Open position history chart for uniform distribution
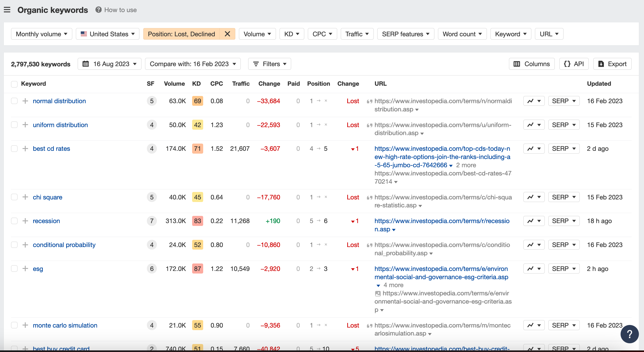 534,125
